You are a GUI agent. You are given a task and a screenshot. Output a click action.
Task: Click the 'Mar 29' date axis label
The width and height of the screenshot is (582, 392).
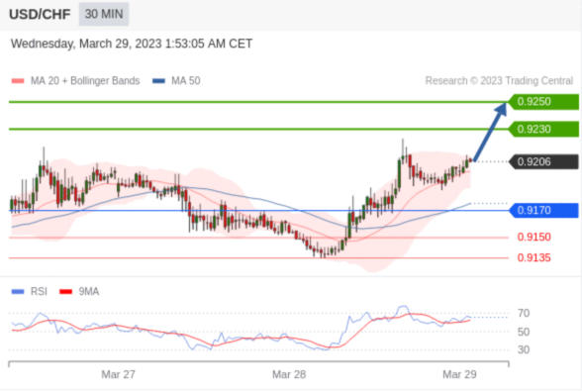[x=459, y=374]
